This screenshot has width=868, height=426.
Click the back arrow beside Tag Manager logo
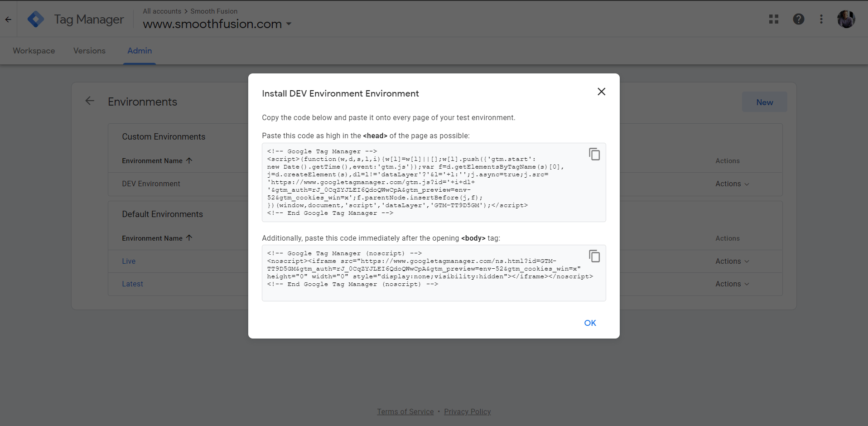(8, 19)
